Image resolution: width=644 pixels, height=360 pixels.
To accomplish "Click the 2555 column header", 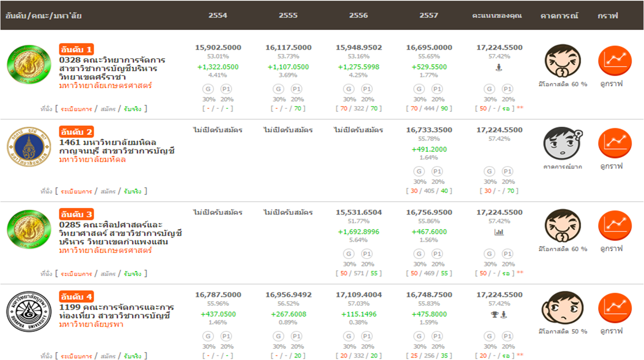I will point(288,15).
